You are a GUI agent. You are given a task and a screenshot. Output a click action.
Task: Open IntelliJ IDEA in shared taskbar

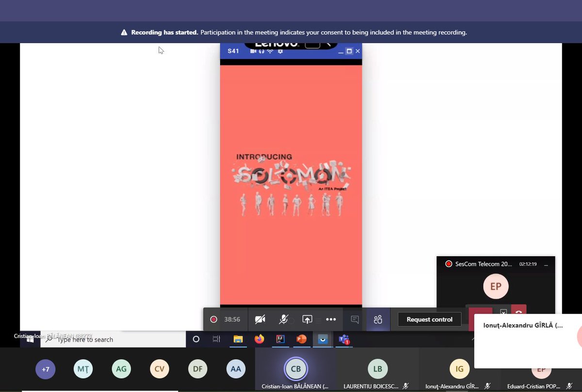(x=280, y=340)
